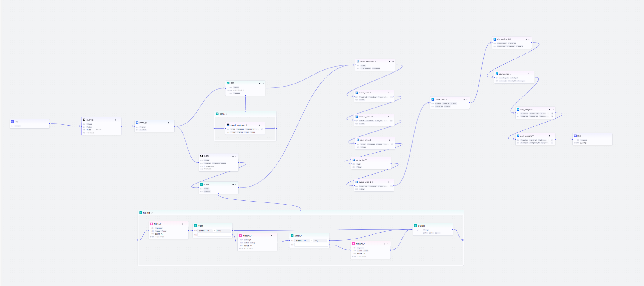Click the 大模型 LLM node icon
The width and height of the screenshot is (644, 286).
[x=201, y=156]
